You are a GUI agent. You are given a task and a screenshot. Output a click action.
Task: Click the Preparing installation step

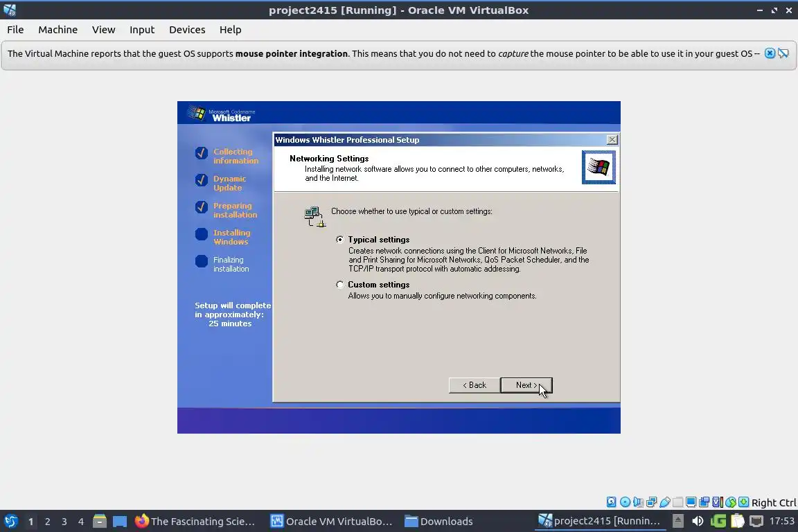tap(235, 211)
